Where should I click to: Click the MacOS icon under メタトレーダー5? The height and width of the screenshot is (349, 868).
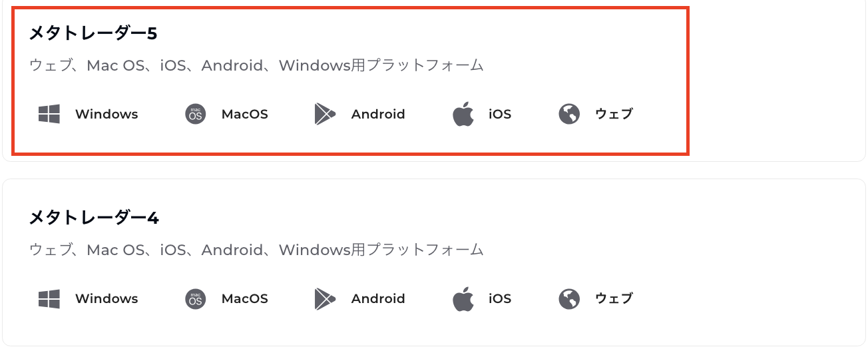pos(195,114)
